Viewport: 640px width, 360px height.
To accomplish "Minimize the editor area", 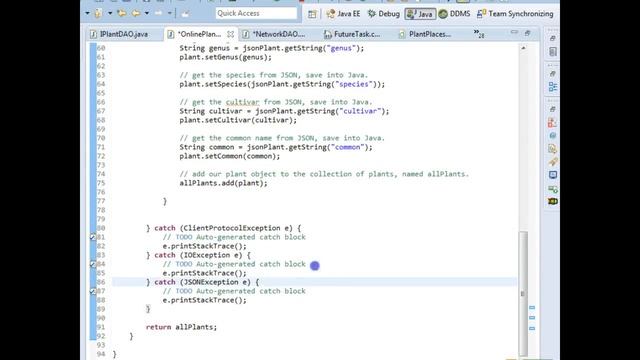I will pyautogui.click(x=514, y=32).
